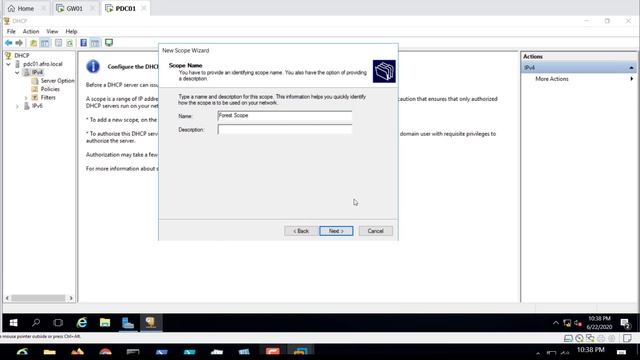
Task: Select the DHCP root tree node
Action: [22, 56]
